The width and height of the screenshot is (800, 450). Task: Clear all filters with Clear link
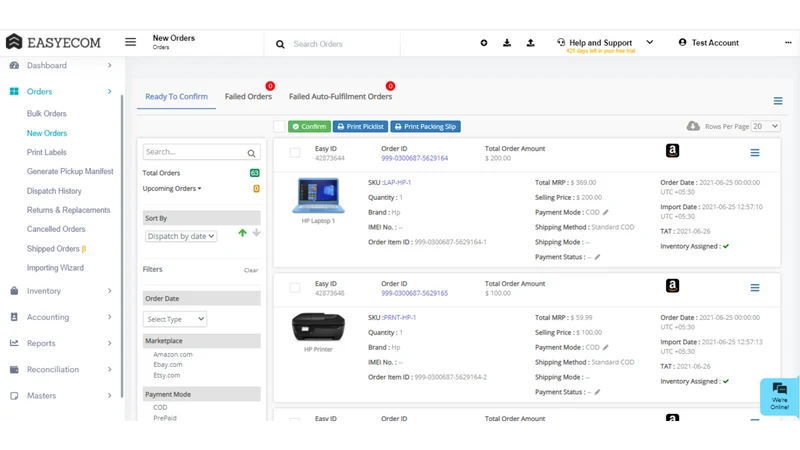point(251,270)
